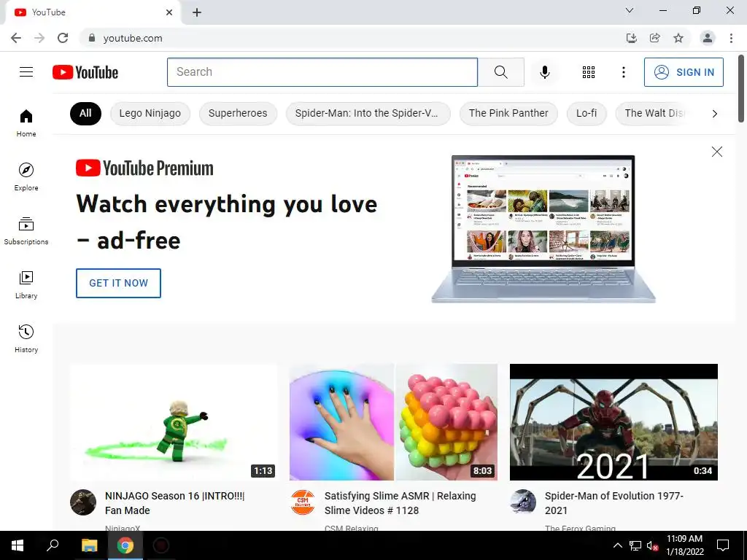The image size is (747, 560).
Task: Dismiss the YouTube Premium banner
Action: pos(716,152)
